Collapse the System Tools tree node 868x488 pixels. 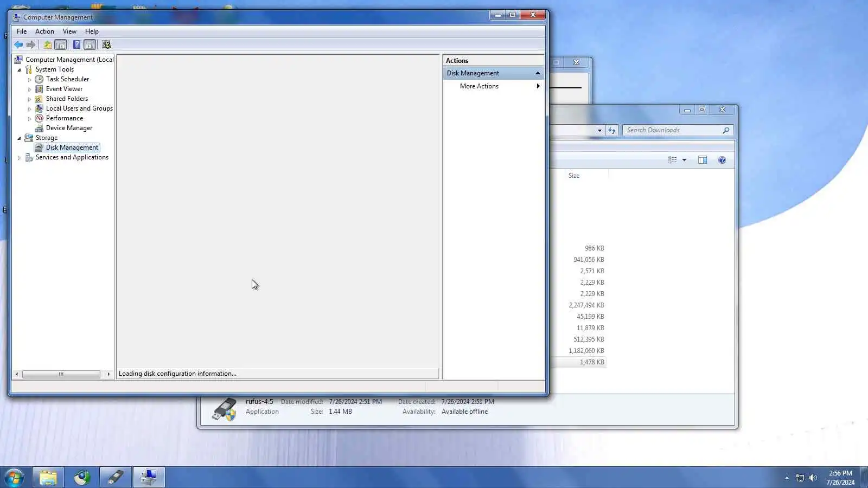[x=20, y=70]
